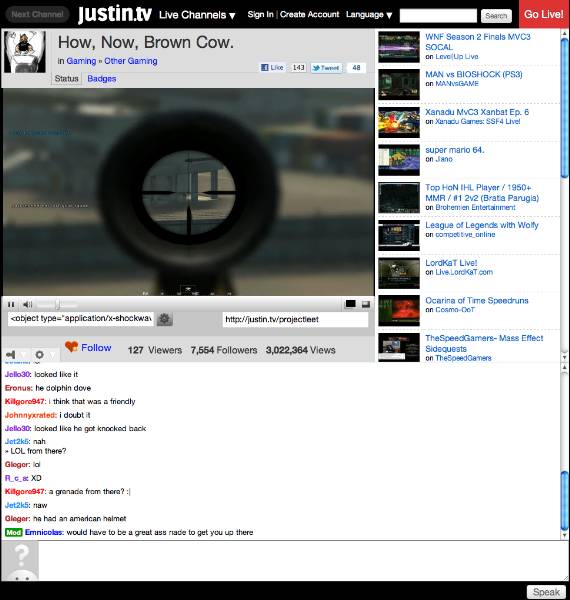The image size is (570, 600).
Task: Select the justin.tv/projectleet URL field
Action: [x=295, y=319]
